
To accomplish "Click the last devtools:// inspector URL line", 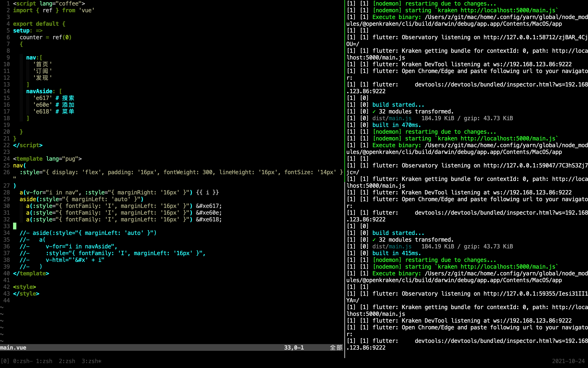I will (501, 341).
